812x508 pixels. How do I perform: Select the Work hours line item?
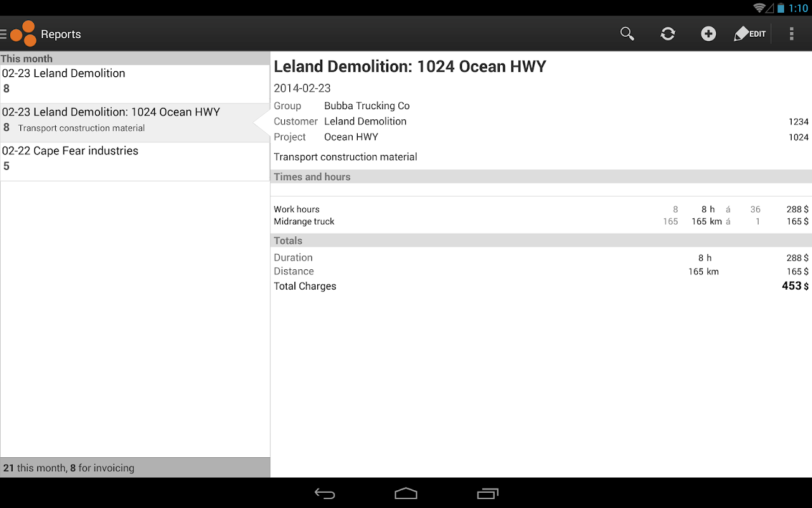(541, 209)
